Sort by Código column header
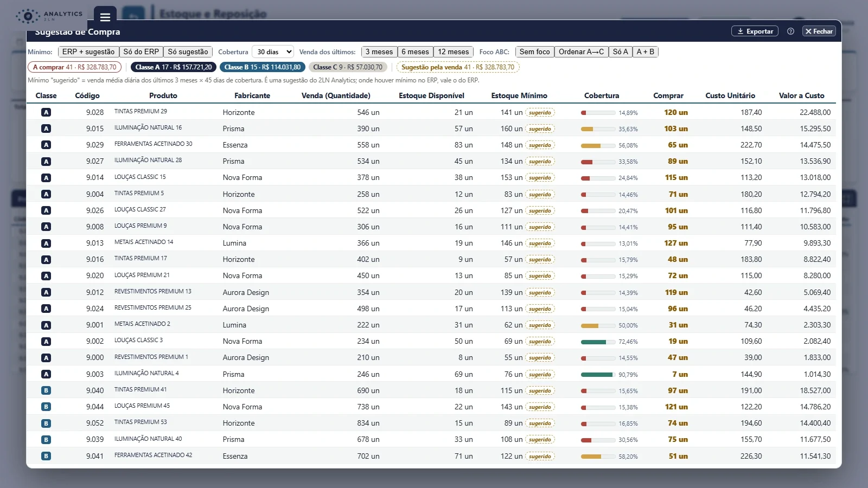The image size is (868, 488). coord(87,95)
